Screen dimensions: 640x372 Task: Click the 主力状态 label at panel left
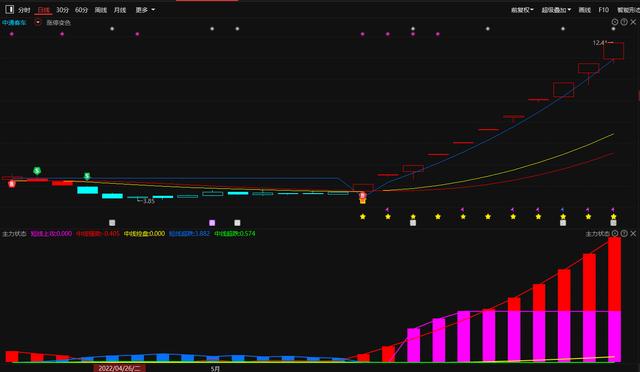14,234
